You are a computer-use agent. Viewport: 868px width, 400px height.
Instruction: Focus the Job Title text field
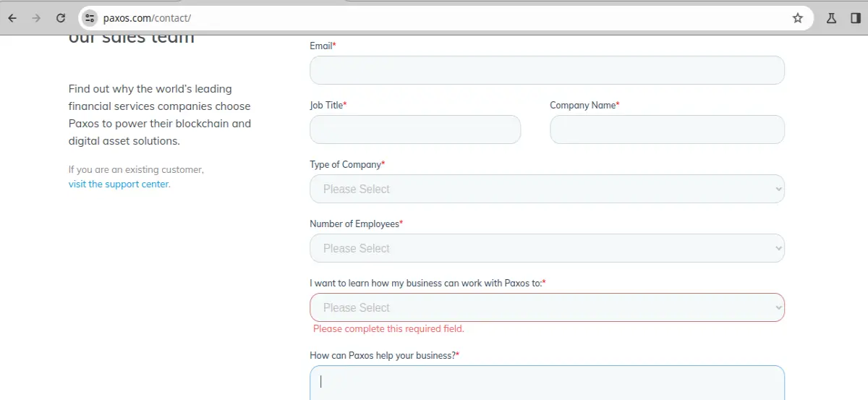point(415,129)
